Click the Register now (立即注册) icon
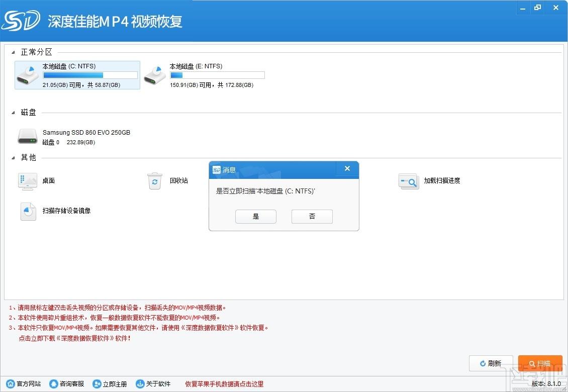Viewport: 568px width, 392px height. point(97,383)
